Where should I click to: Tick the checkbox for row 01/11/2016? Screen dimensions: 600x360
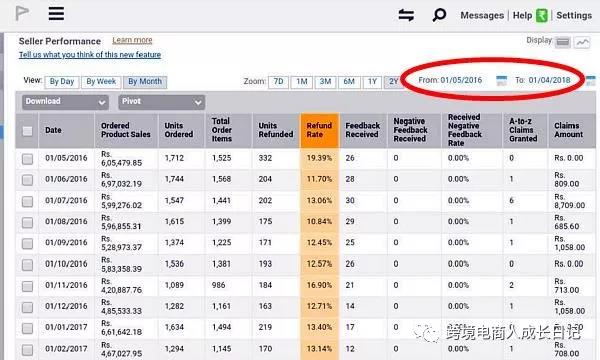coord(27,286)
